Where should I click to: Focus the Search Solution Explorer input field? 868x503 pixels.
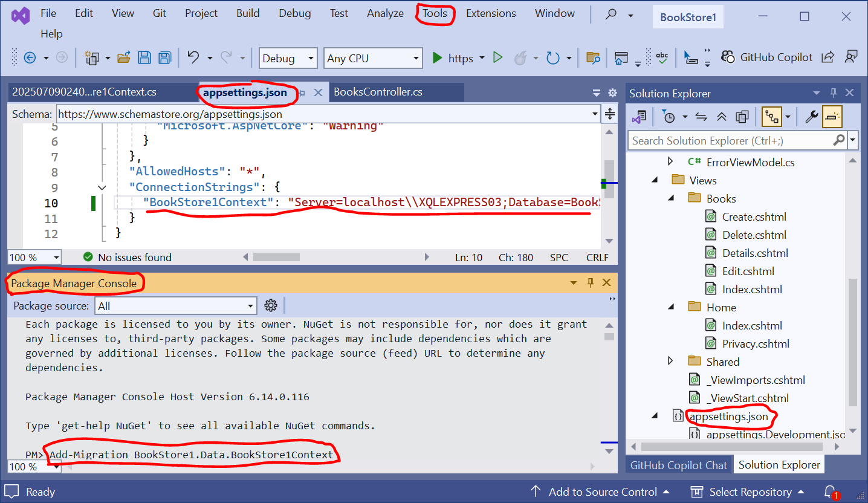click(x=730, y=140)
